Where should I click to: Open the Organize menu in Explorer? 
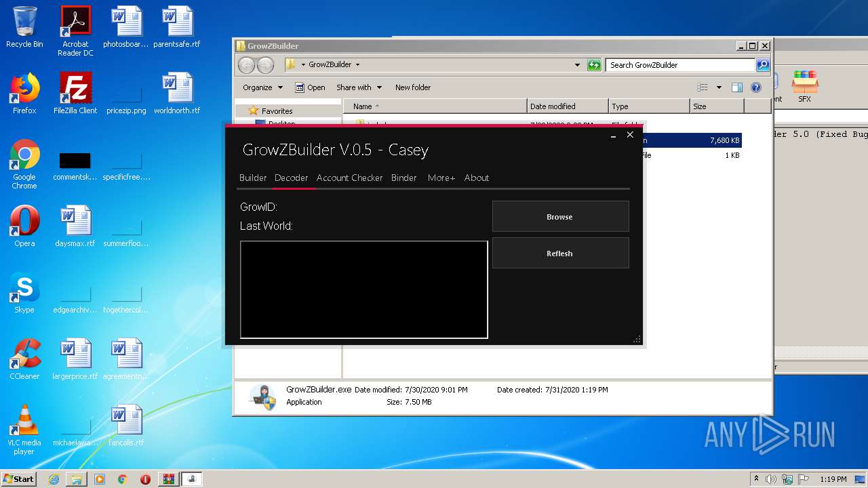[262, 87]
